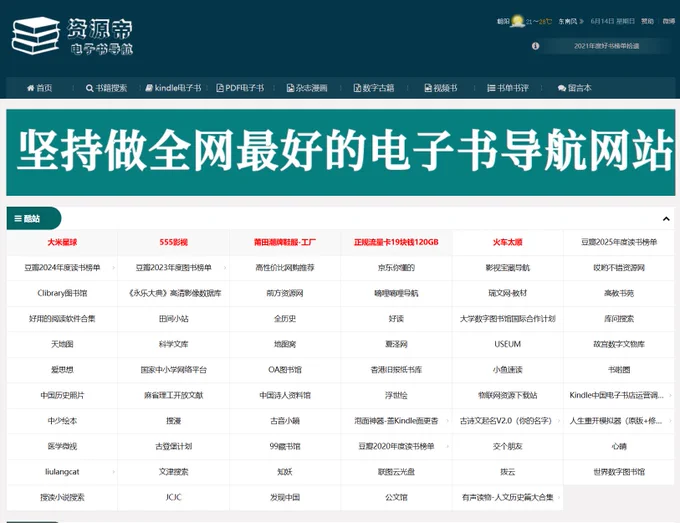Expand the arrow beside Kindle中国电子书店运营调
This screenshot has height=523, width=680.
670,396
